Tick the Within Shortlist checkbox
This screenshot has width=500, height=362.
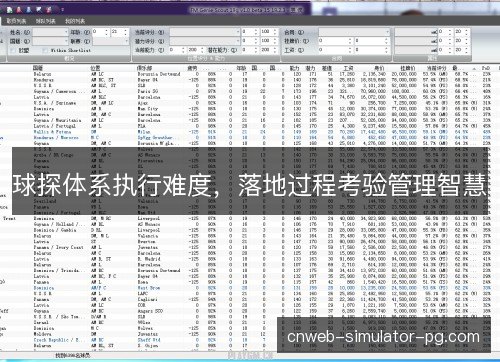pyautogui.click(x=45, y=51)
